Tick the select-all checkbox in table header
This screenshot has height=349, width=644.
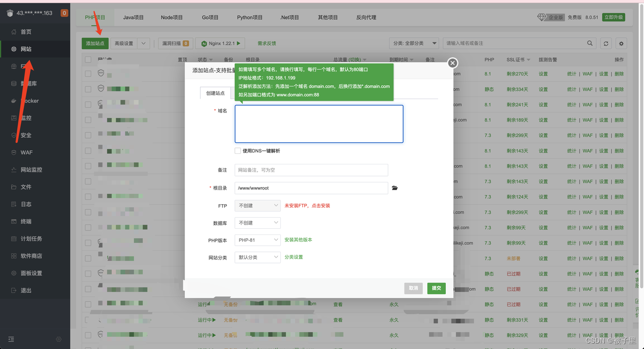click(88, 59)
